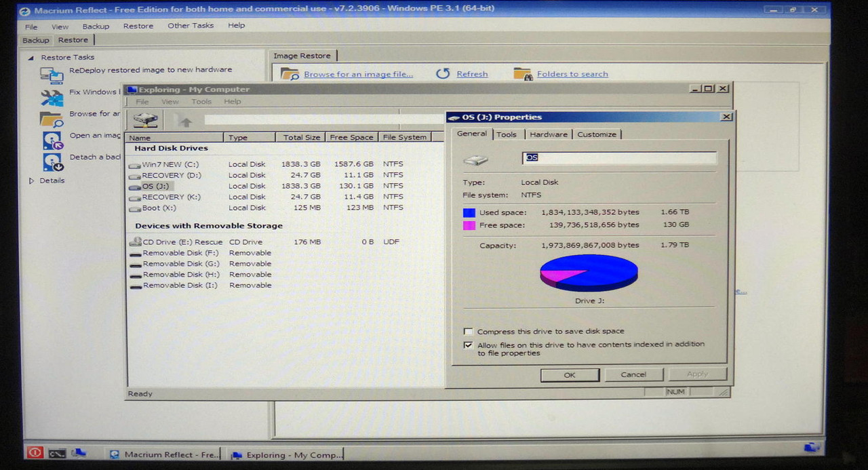Image resolution: width=868 pixels, height=470 pixels.
Task: Open the Macrium Backup menu
Action: point(96,26)
